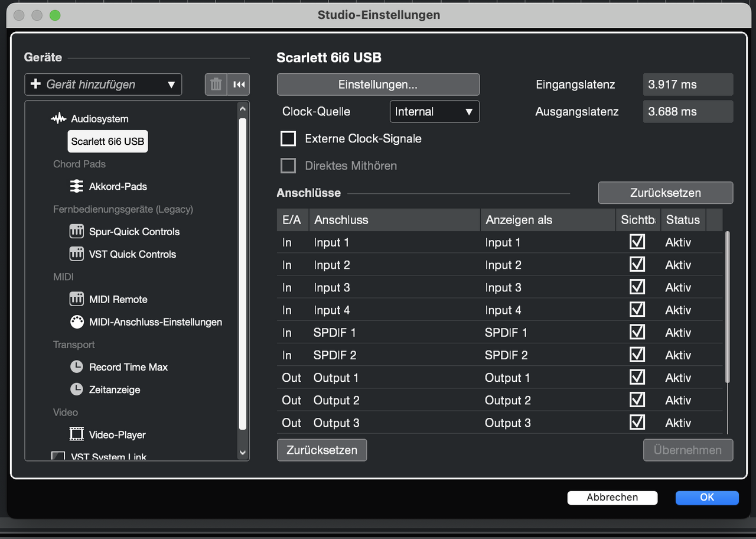
Task: Click the Spur-Quick Controls keyboard icon
Action: 76,232
